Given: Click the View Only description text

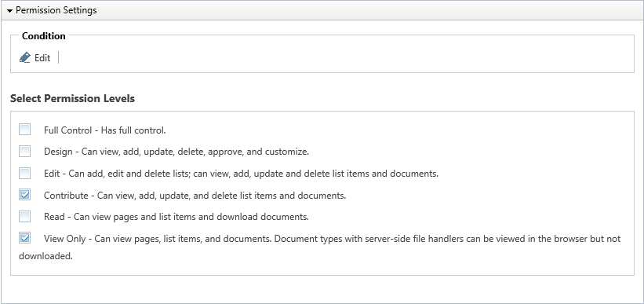Looking at the screenshot, I should 333,239.
